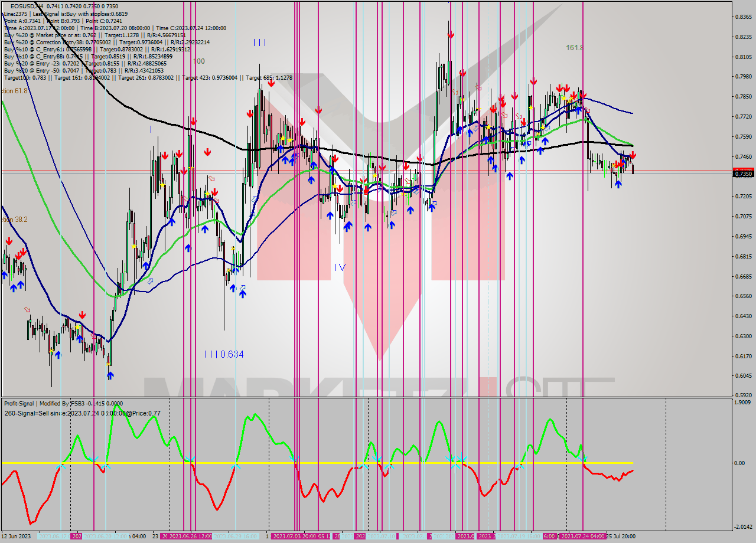
Task: Click price axis value 0.6045
Action: coord(743,375)
